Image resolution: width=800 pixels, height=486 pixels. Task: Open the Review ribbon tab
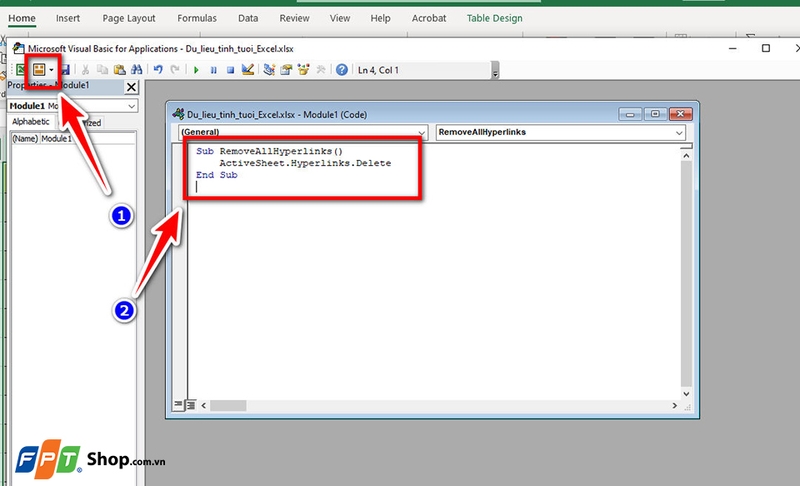pyautogui.click(x=294, y=18)
